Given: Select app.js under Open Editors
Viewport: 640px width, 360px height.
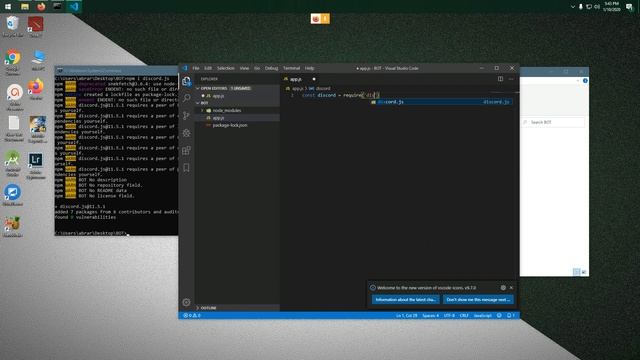Looking at the screenshot, I should pos(238,96).
